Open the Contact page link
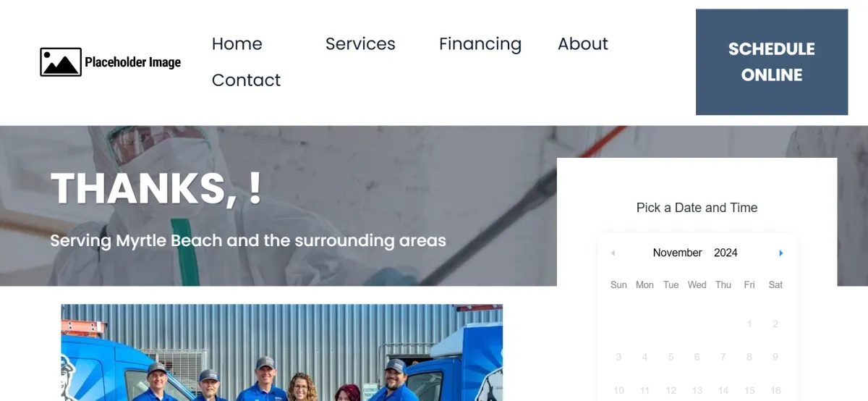 [x=246, y=80]
